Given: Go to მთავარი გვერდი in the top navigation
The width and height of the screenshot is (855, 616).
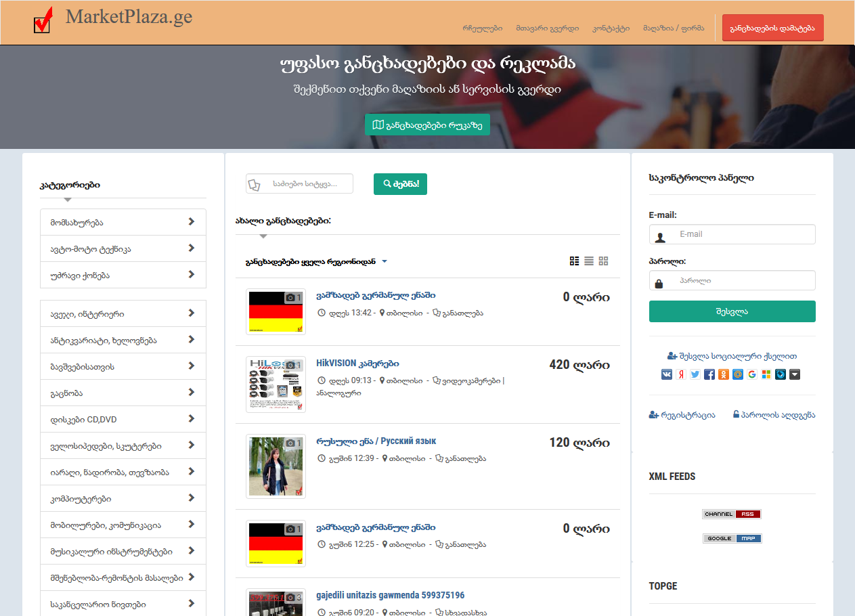Looking at the screenshot, I should [x=547, y=28].
